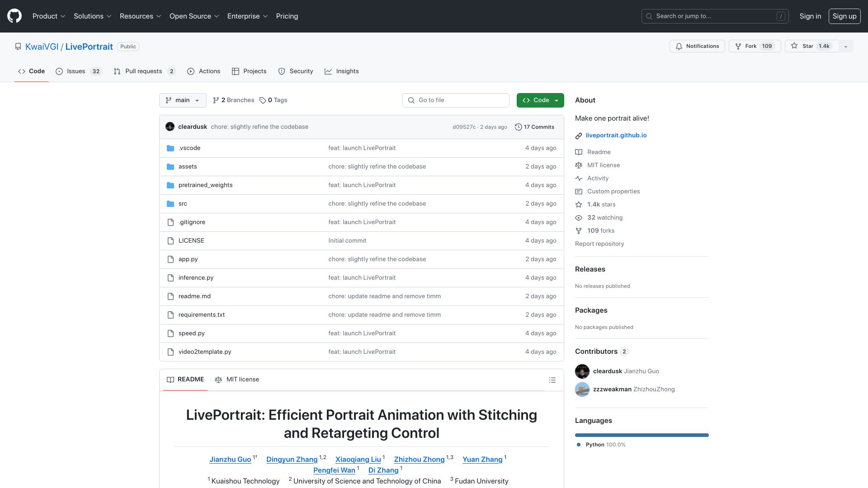Switch to the Pull requests tab

[144, 71]
